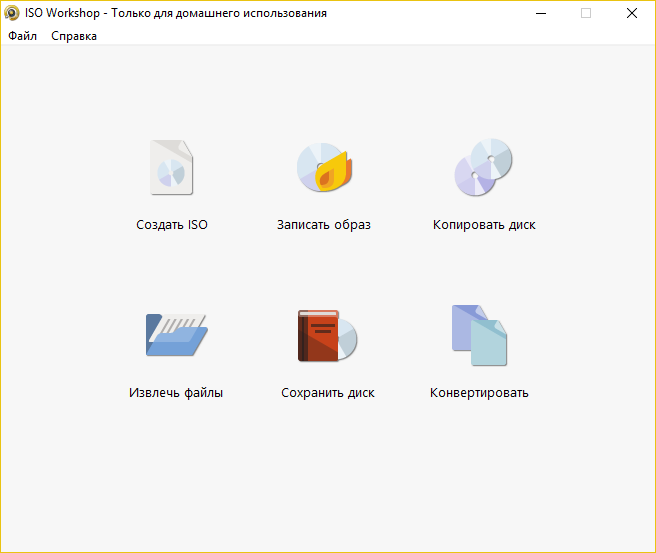Open the Справка menu
656x553 pixels.
pos(74,36)
